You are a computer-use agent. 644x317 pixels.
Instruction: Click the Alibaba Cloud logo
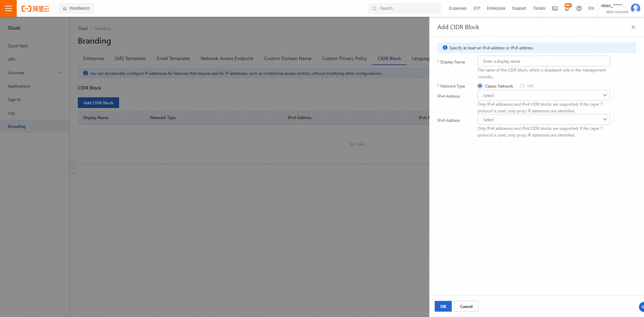coord(35,8)
